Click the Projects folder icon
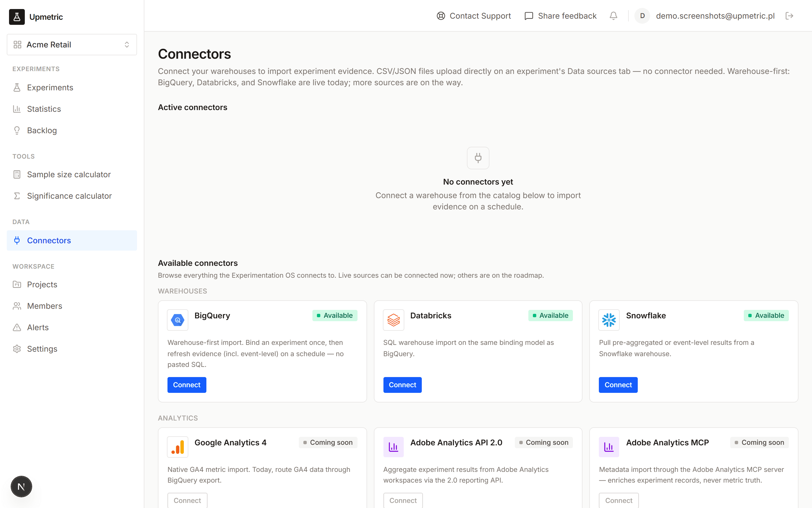The width and height of the screenshot is (812, 508). click(x=17, y=284)
